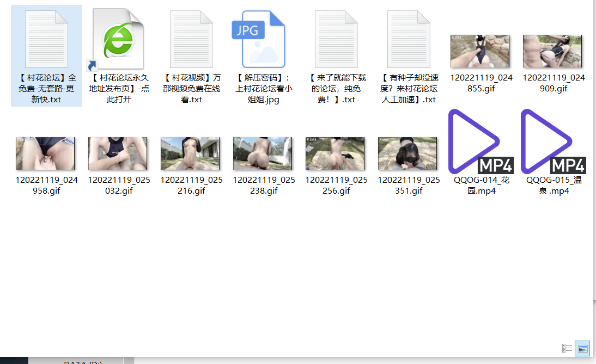
Task: Select the file 120221119_025032.gif
Action: coord(118,153)
